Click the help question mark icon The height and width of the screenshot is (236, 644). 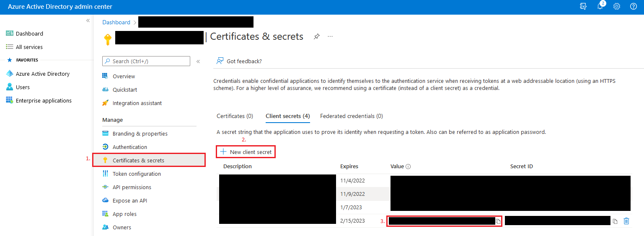(634, 7)
